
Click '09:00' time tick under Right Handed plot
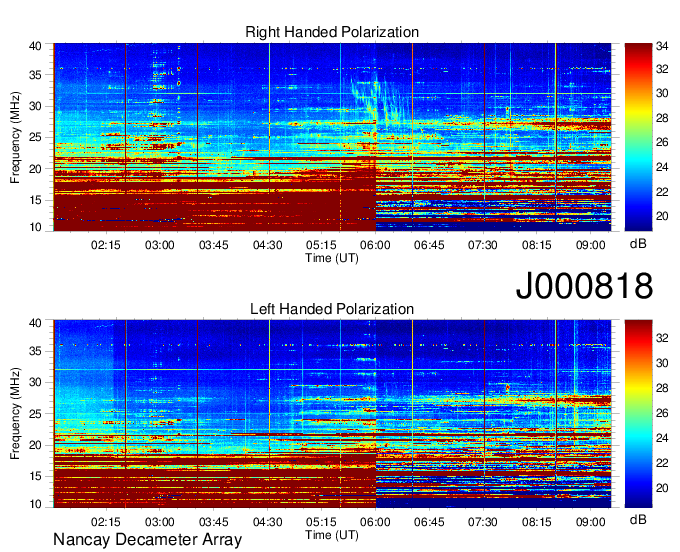click(591, 245)
